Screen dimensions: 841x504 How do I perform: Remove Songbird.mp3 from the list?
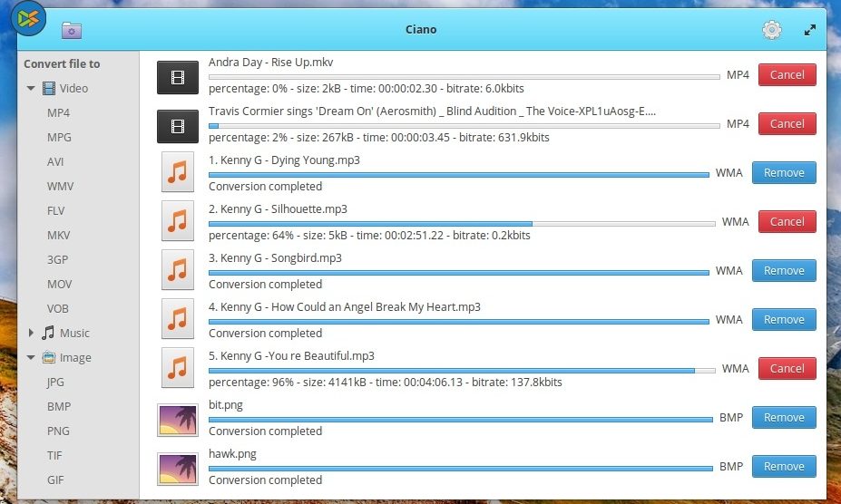click(x=784, y=271)
